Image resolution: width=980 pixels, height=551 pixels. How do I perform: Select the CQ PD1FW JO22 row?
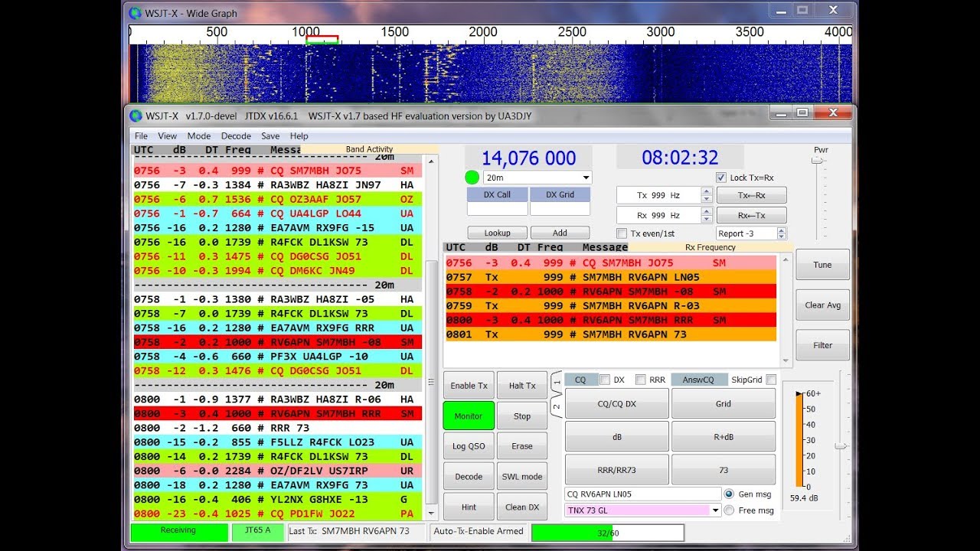(x=277, y=514)
